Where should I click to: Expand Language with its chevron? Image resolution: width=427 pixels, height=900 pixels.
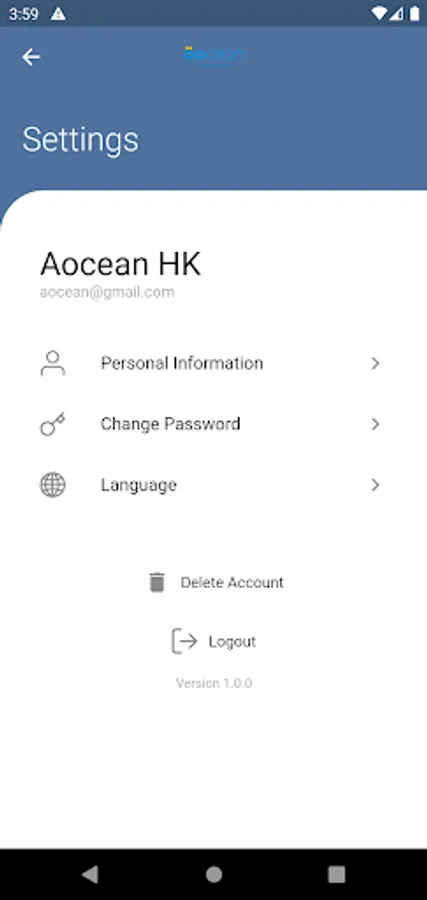coord(375,485)
